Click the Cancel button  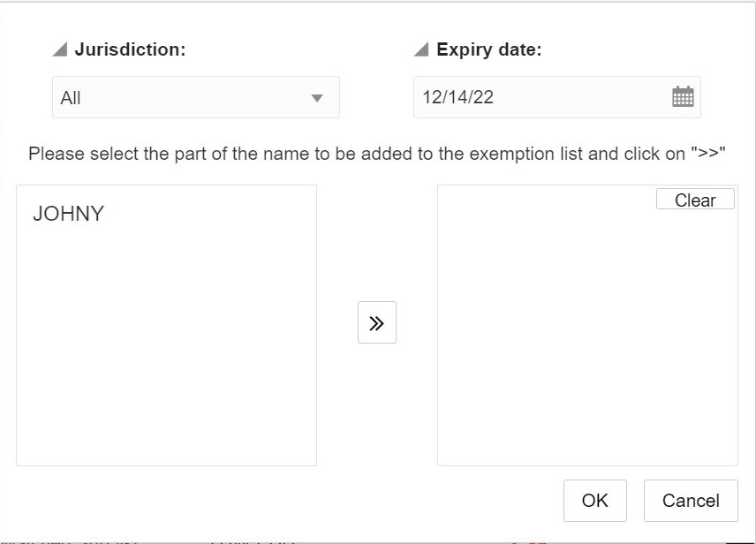point(692,500)
